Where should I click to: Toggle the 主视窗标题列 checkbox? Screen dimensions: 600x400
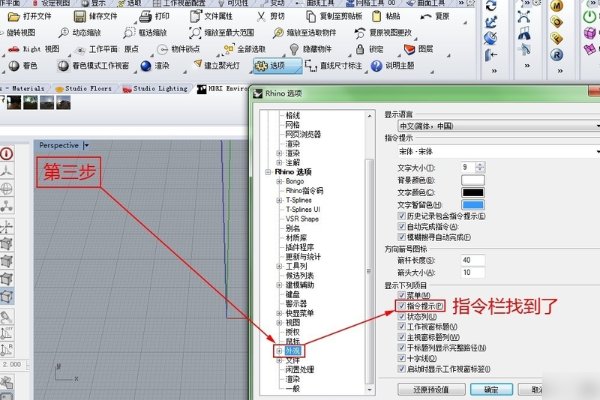click(401, 337)
